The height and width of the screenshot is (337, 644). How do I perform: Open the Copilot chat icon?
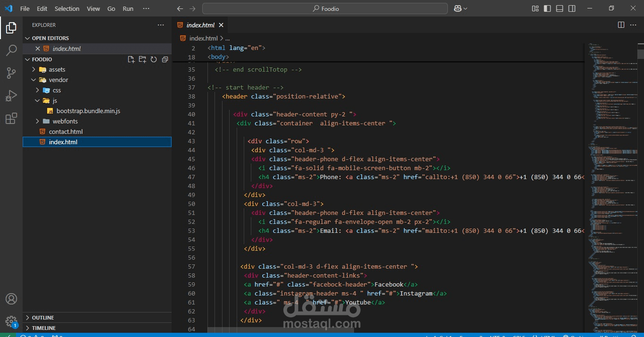[x=457, y=8]
